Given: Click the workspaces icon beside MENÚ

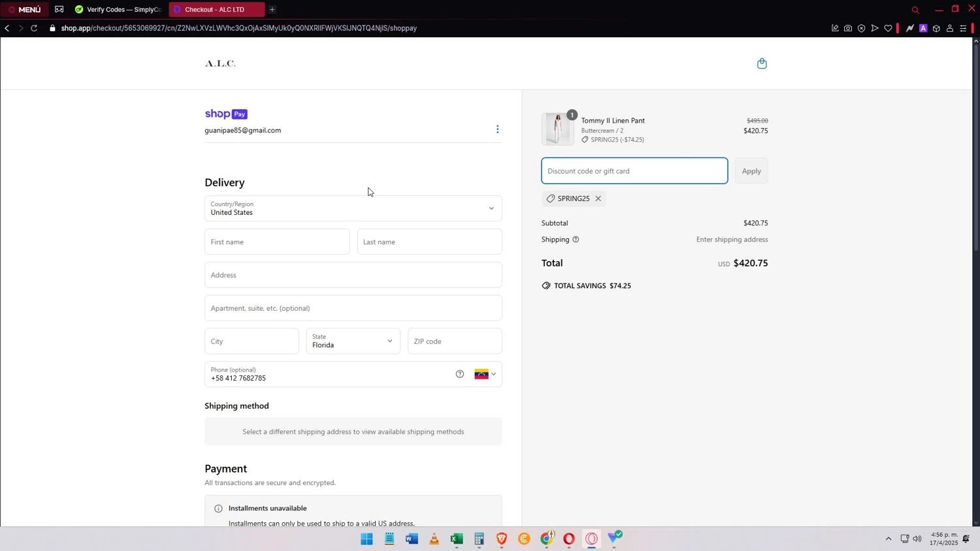Looking at the screenshot, I should [59, 9].
